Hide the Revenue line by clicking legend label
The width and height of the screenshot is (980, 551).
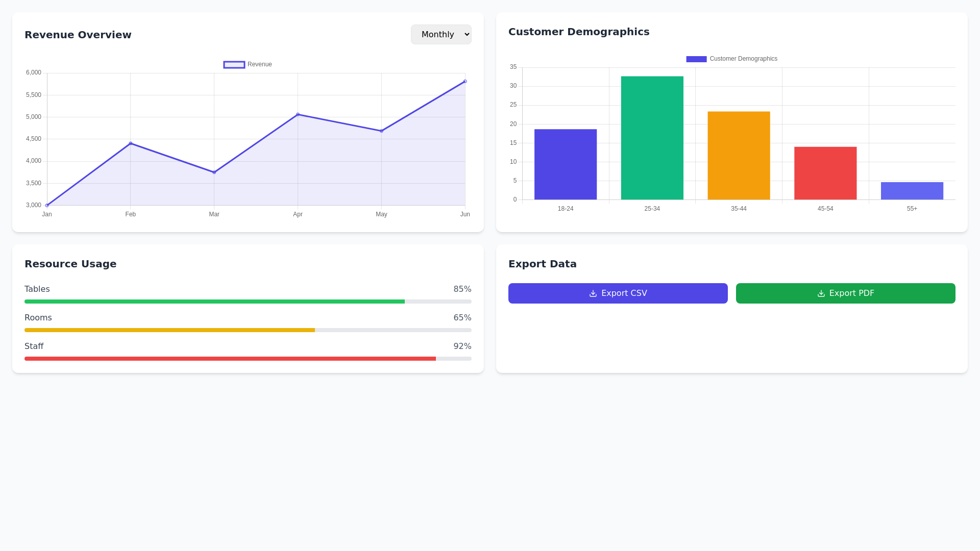[260, 64]
